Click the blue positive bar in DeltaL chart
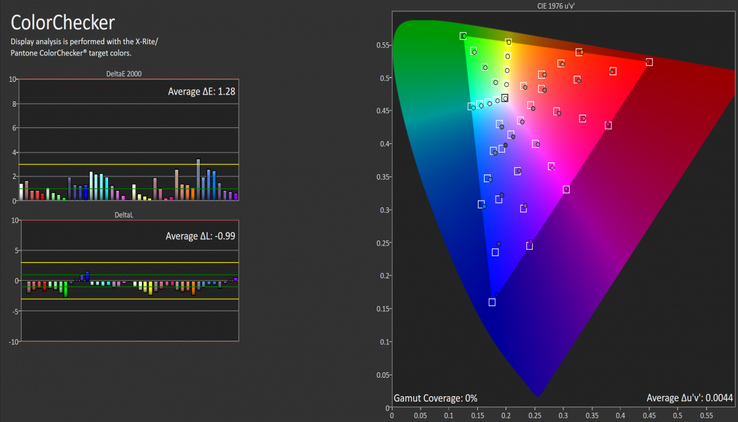 [87, 276]
